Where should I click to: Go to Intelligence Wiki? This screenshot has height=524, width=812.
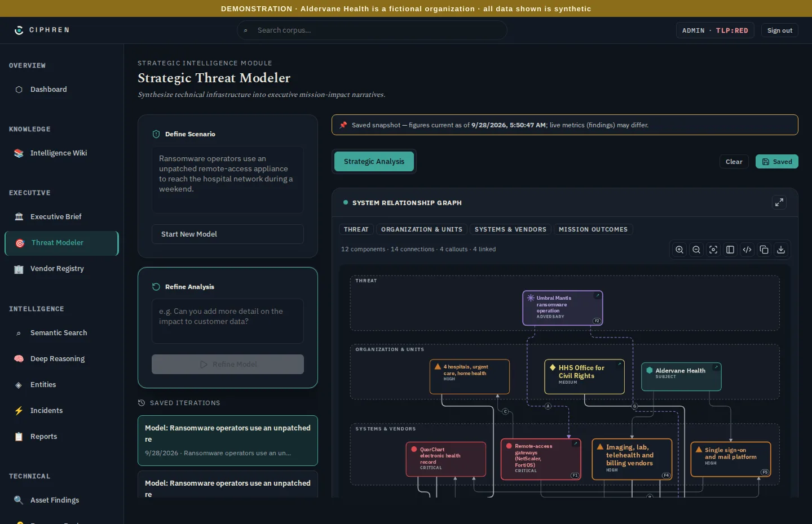pyautogui.click(x=62, y=153)
